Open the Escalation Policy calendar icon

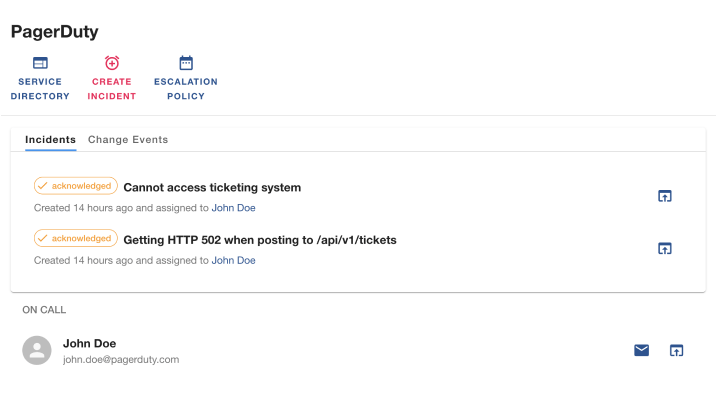186,63
